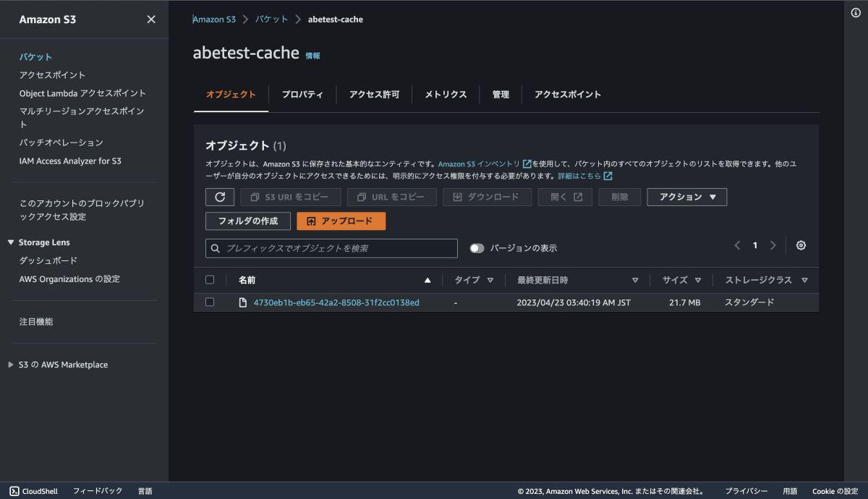Sort by 最終更新日時 column arrow
Image resolution: width=868 pixels, height=499 pixels.
(635, 280)
